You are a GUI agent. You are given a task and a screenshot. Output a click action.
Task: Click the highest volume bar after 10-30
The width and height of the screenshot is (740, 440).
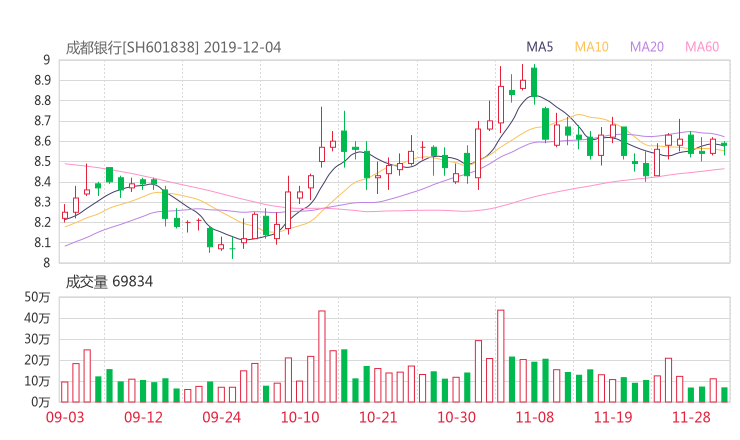(501, 356)
